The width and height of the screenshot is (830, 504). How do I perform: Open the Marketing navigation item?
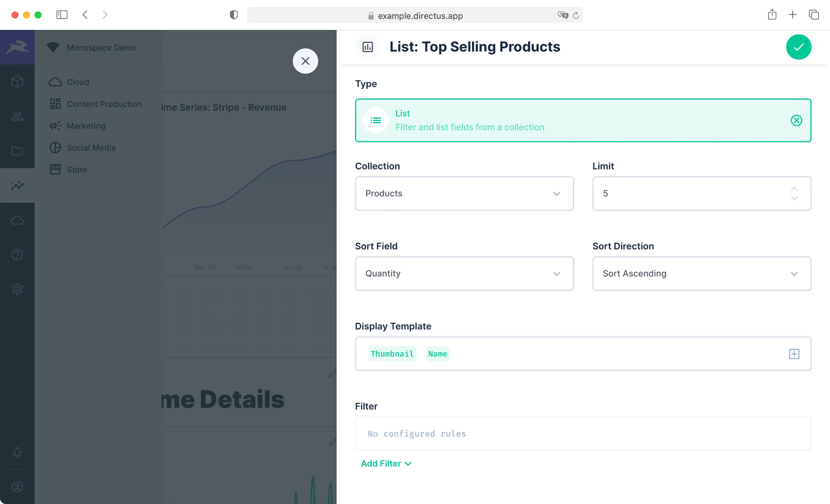coord(86,126)
